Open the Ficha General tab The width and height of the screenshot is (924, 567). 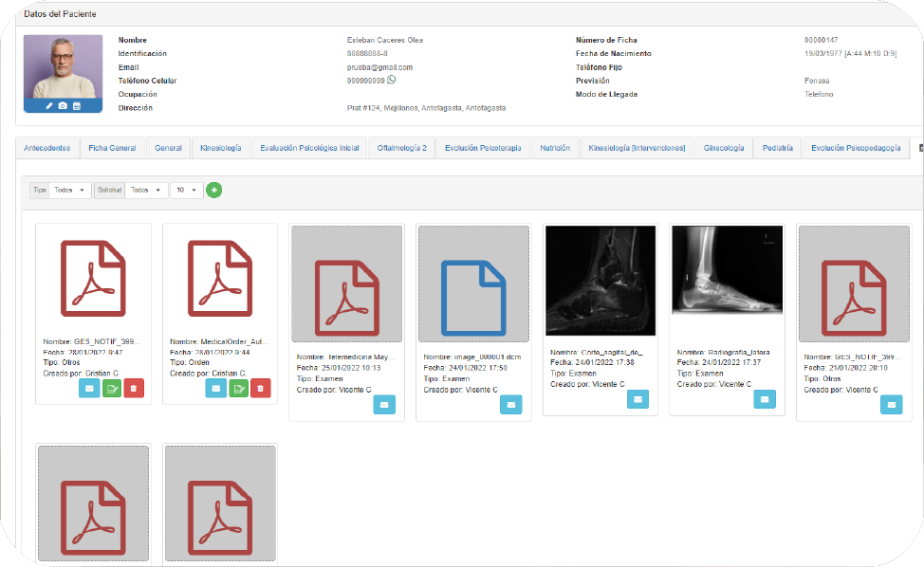[x=112, y=148]
